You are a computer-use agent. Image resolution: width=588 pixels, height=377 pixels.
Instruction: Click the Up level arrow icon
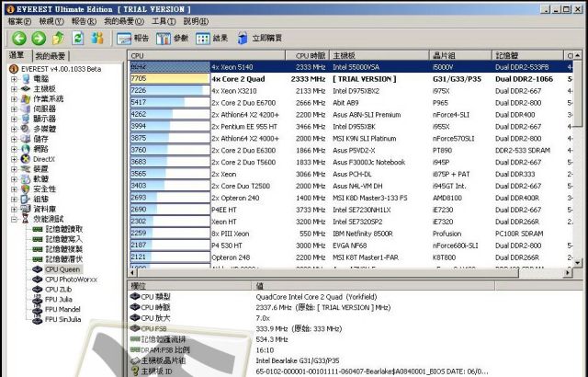(x=59, y=39)
